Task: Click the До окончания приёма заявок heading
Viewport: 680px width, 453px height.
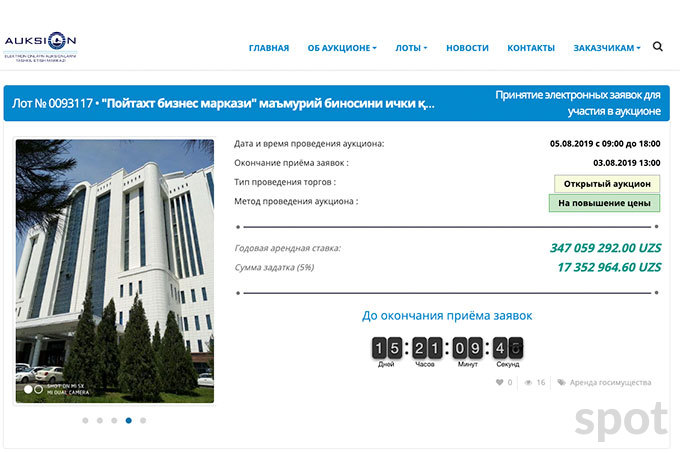Action: [447, 316]
